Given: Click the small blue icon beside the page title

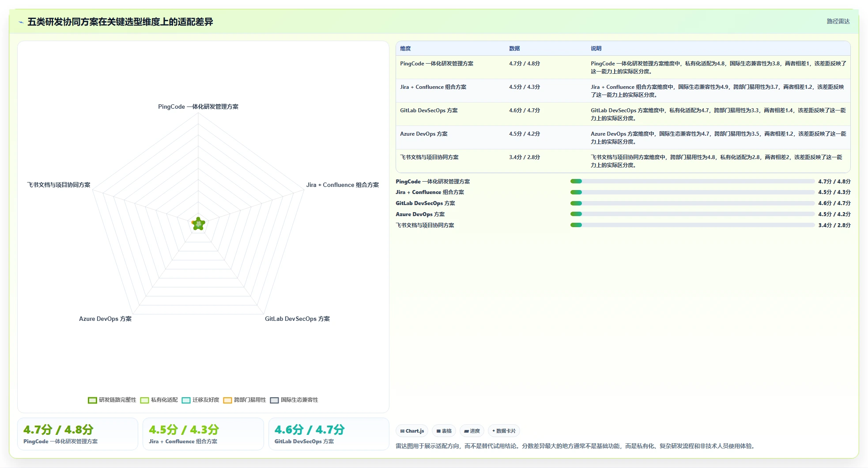Looking at the screenshot, I should click(x=21, y=22).
